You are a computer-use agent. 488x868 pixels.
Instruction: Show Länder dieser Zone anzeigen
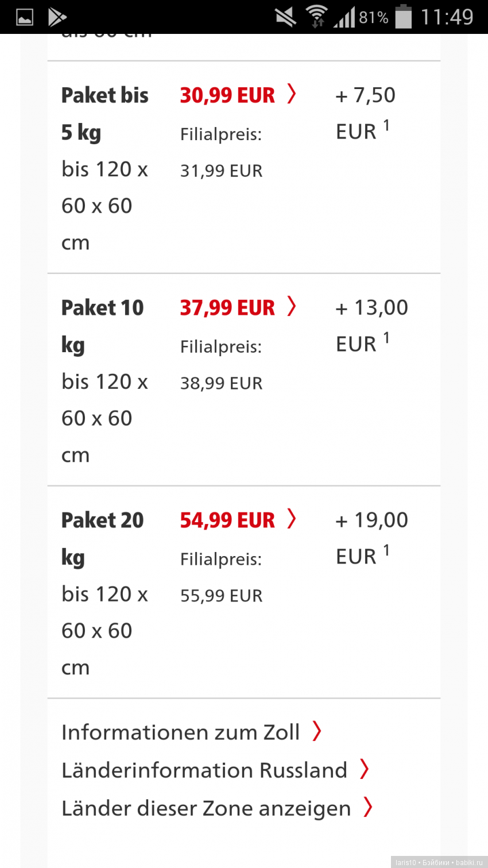click(206, 808)
